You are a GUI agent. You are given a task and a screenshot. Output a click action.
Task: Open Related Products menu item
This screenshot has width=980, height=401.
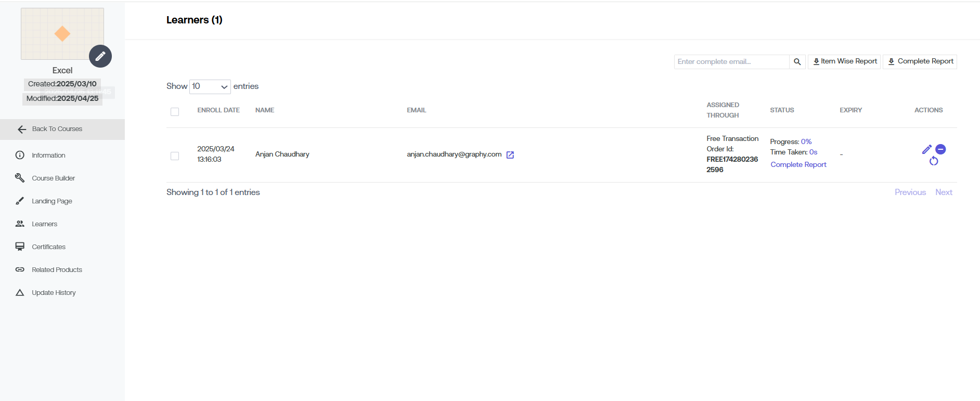coord(57,270)
